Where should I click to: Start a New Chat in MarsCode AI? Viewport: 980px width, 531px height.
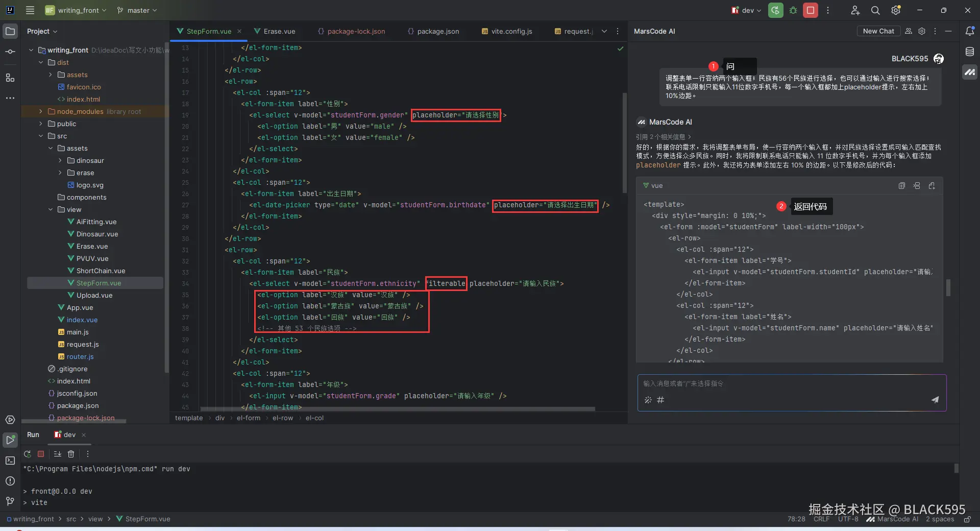[878, 31]
